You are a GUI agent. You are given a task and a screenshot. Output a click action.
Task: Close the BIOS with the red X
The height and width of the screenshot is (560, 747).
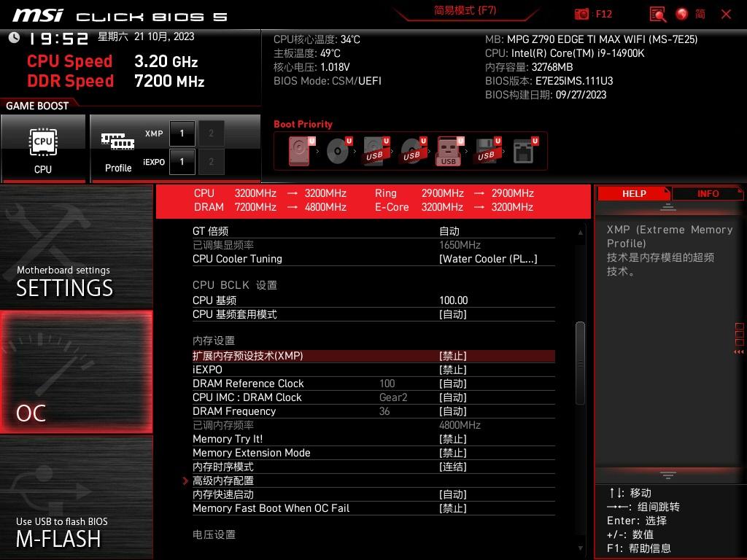click(726, 15)
